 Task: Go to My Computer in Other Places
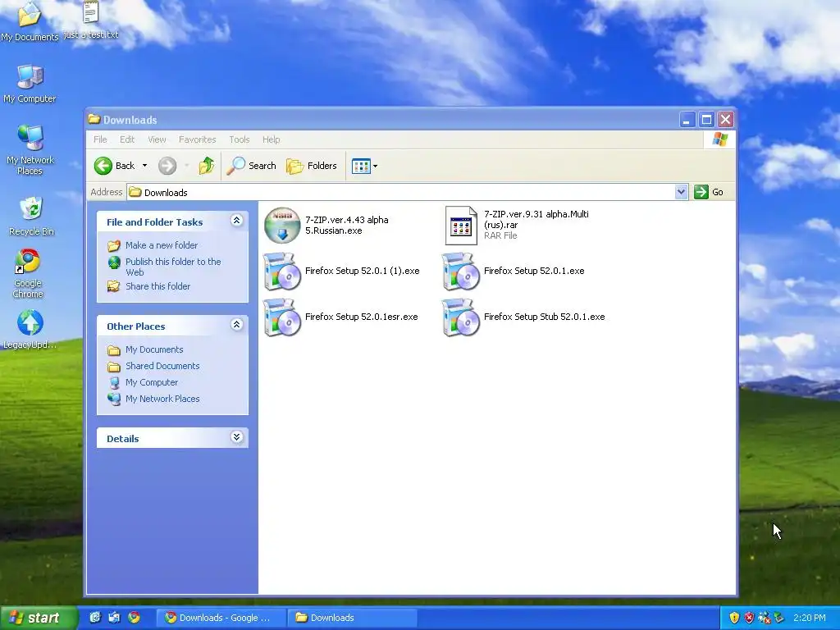pyautogui.click(x=152, y=382)
